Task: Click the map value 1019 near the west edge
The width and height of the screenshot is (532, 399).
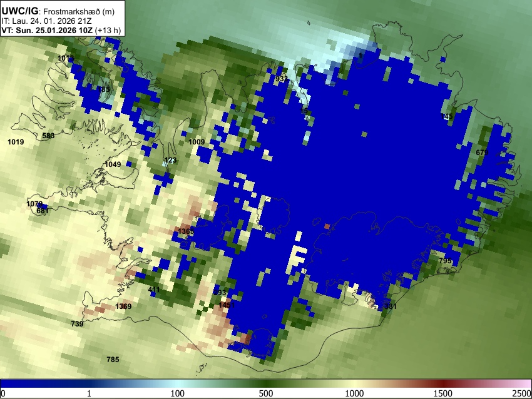Action: pyautogui.click(x=16, y=142)
